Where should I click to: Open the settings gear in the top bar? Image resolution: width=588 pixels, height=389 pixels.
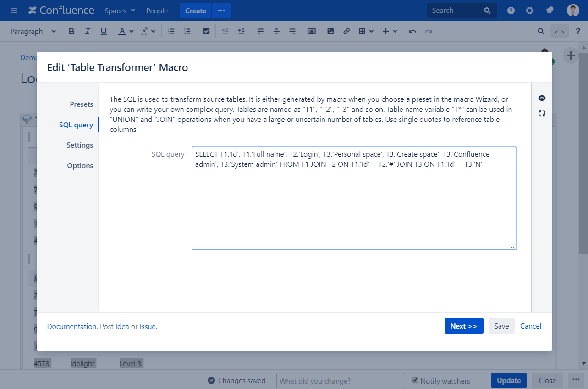pos(529,11)
